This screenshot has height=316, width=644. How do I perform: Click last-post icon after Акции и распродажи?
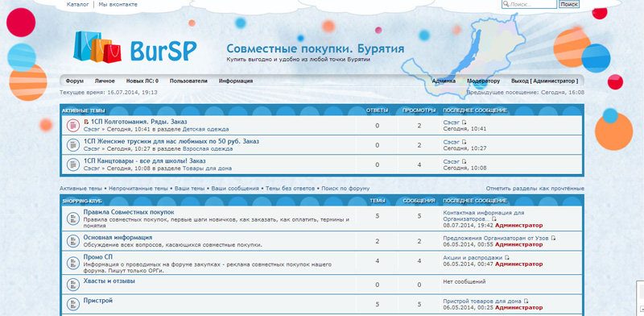(507, 258)
